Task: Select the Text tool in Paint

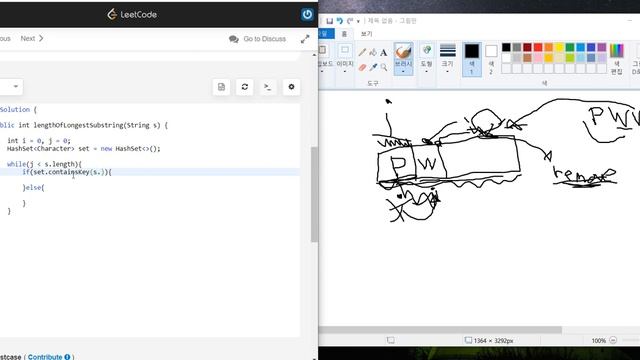Action: [384, 52]
